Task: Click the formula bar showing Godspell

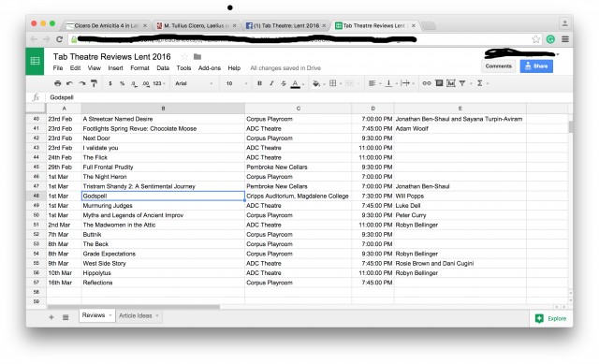Action: coord(310,97)
